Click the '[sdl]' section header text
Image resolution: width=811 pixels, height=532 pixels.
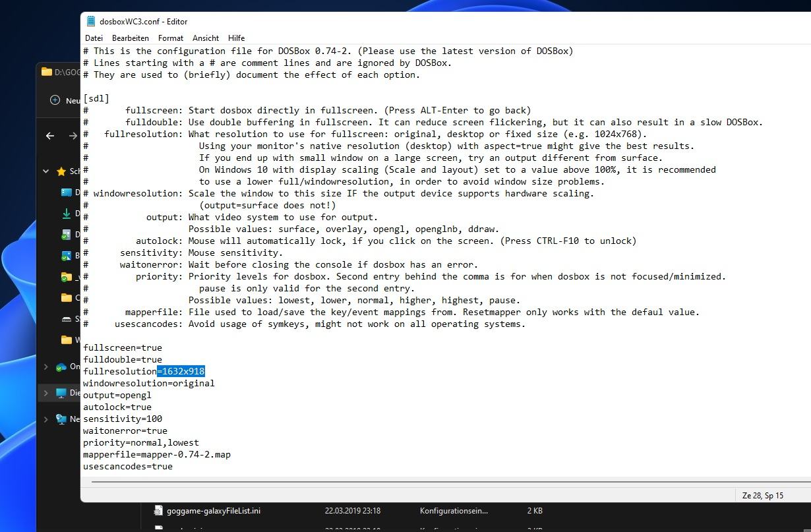click(96, 98)
